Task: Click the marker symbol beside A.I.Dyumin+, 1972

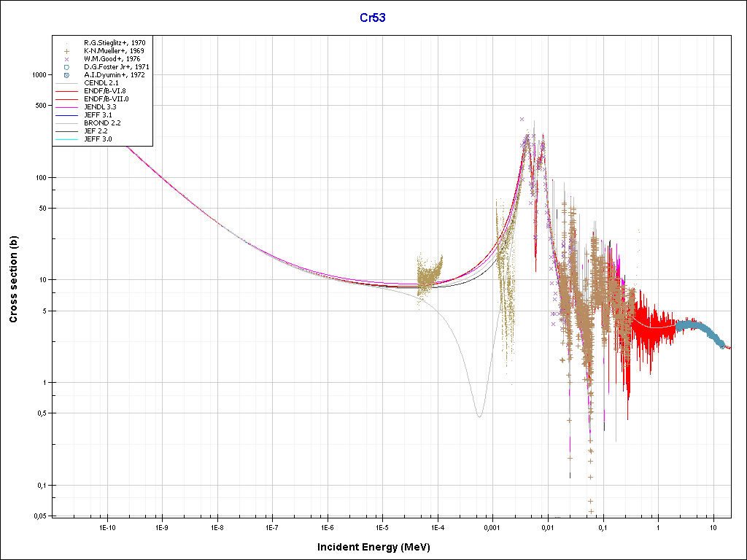Action: tap(66, 75)
